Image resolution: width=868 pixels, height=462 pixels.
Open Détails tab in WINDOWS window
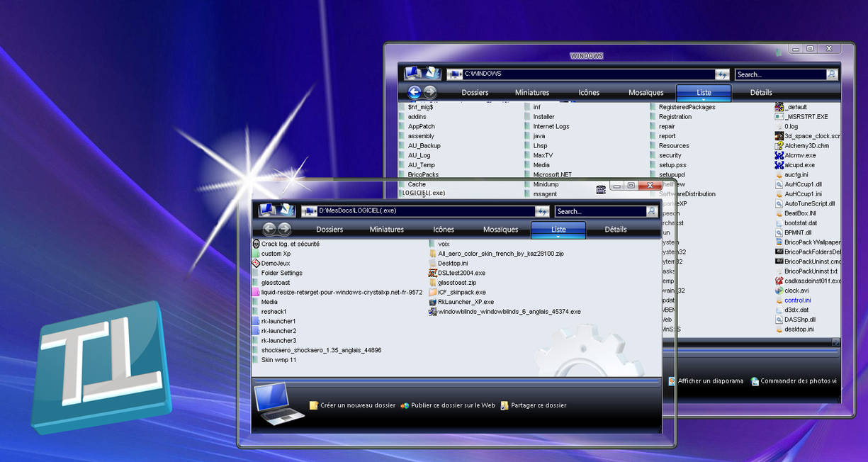coord(761,93)
